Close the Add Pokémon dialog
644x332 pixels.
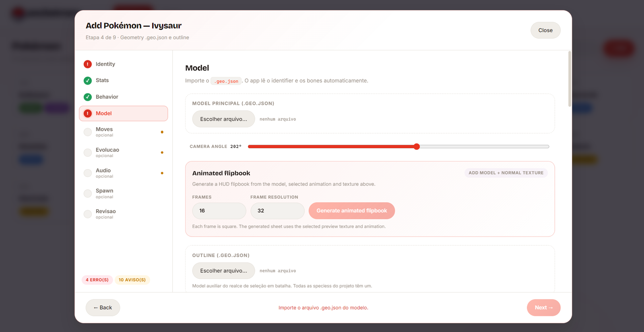[545, 30]
